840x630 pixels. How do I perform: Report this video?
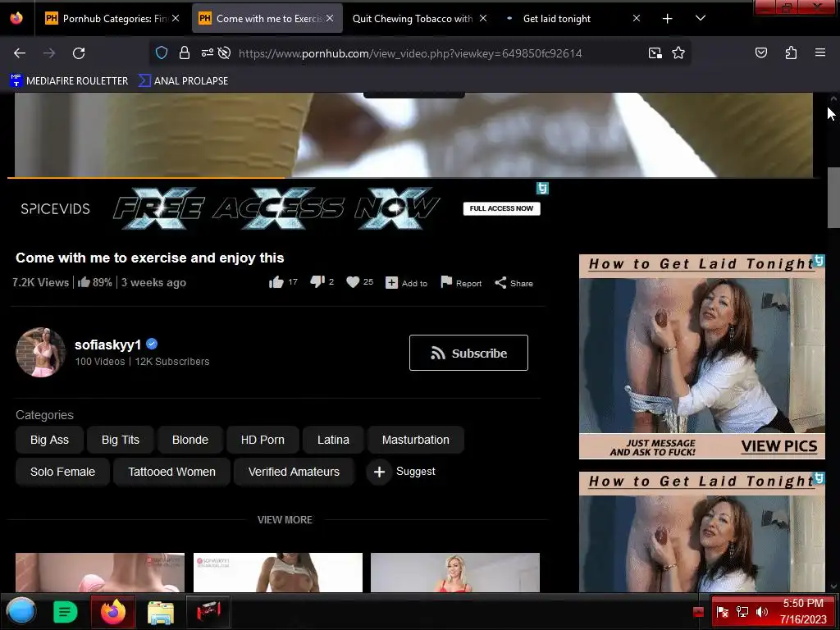click(x=461, y=282)
